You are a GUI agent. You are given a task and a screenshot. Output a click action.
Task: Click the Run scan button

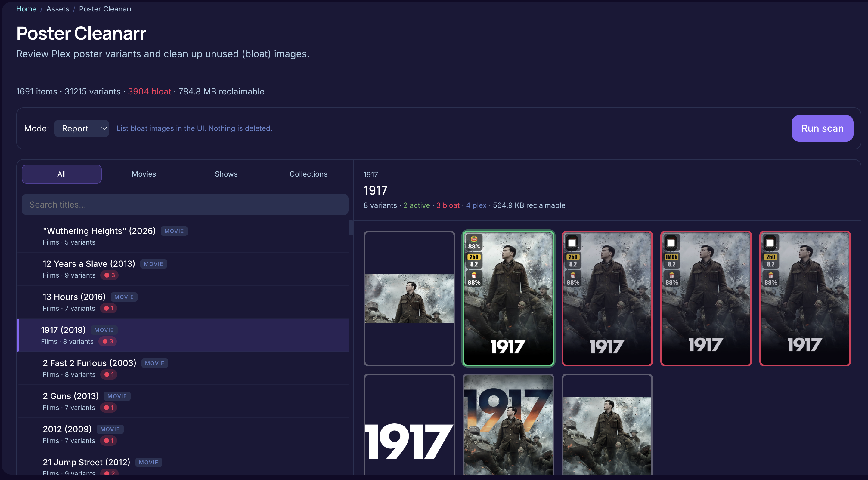point(822,128)
